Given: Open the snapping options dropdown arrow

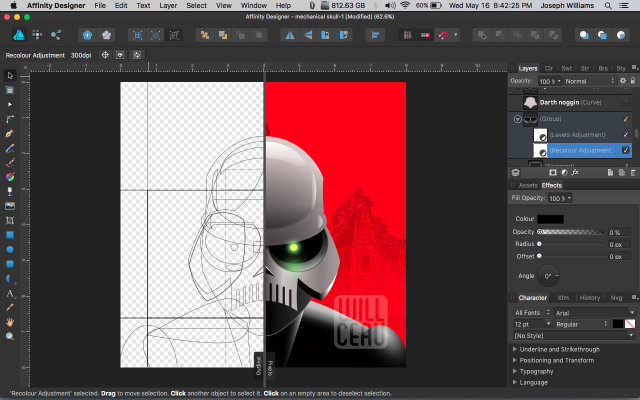Looking at the screenshot, I should click(x=456, y=35).
